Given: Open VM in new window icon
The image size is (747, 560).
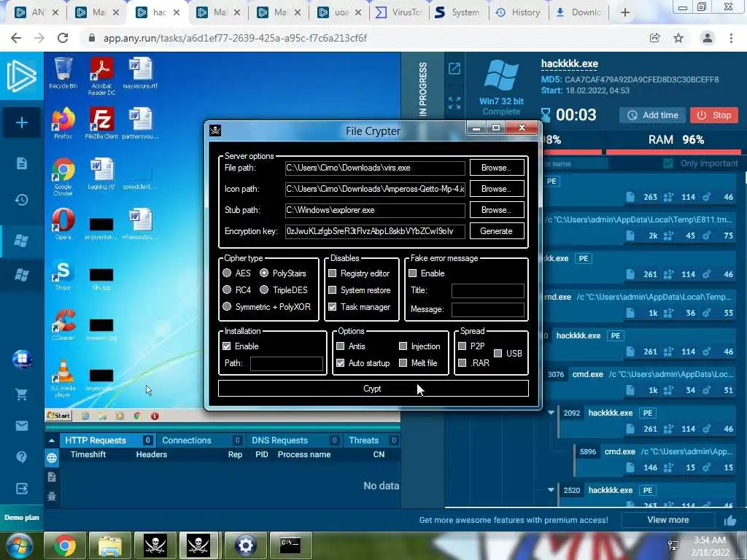Looking at the screenshot, I should pyautogui.click(x=454, y=69).
